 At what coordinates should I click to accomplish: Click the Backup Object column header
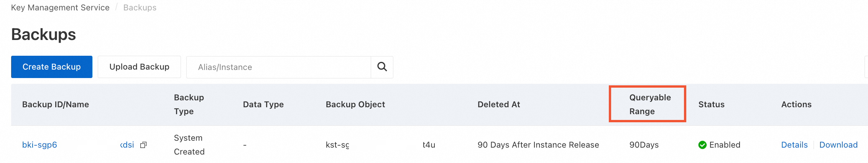(x=355, y=105)
